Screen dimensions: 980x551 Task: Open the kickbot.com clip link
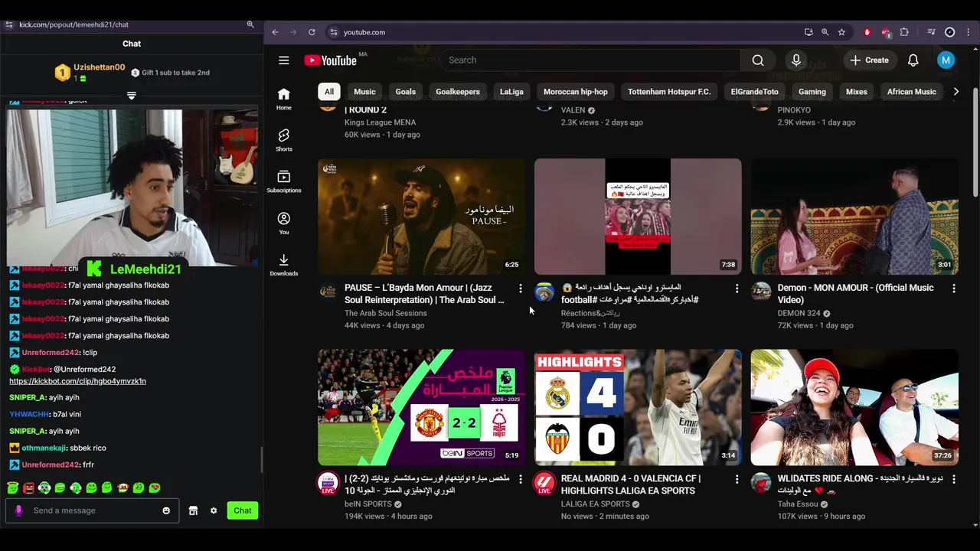tap(77, 381)
